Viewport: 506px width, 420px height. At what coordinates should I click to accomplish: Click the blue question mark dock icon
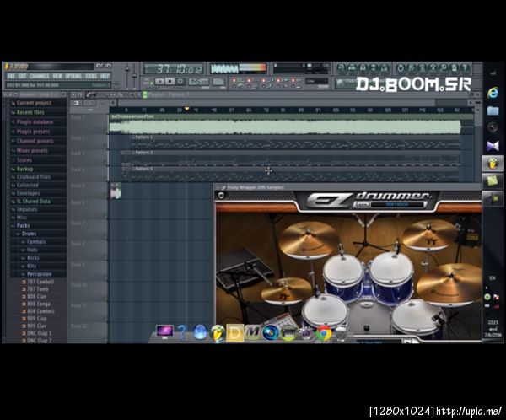click(182, 332)
